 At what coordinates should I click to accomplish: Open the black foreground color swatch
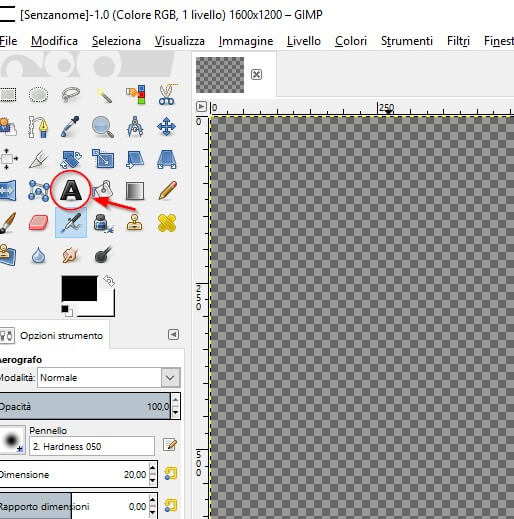[79, 288]
